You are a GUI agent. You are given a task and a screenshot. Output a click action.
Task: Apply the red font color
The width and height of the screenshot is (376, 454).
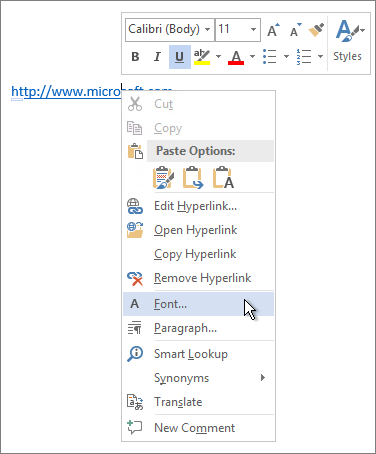point(236,57)
